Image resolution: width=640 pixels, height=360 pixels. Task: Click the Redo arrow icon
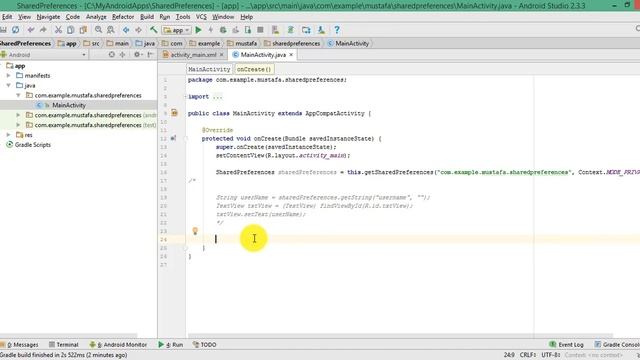coord(43,30)
